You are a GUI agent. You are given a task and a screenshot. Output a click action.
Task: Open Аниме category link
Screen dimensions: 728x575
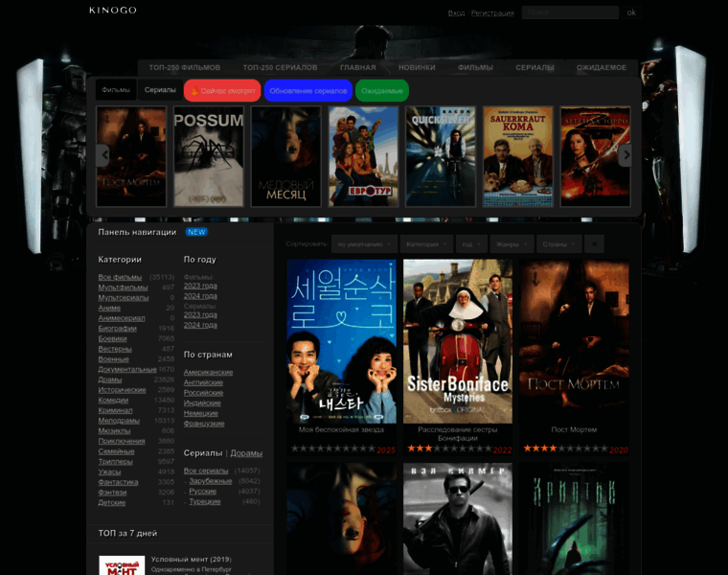click(x=109, y=308)
